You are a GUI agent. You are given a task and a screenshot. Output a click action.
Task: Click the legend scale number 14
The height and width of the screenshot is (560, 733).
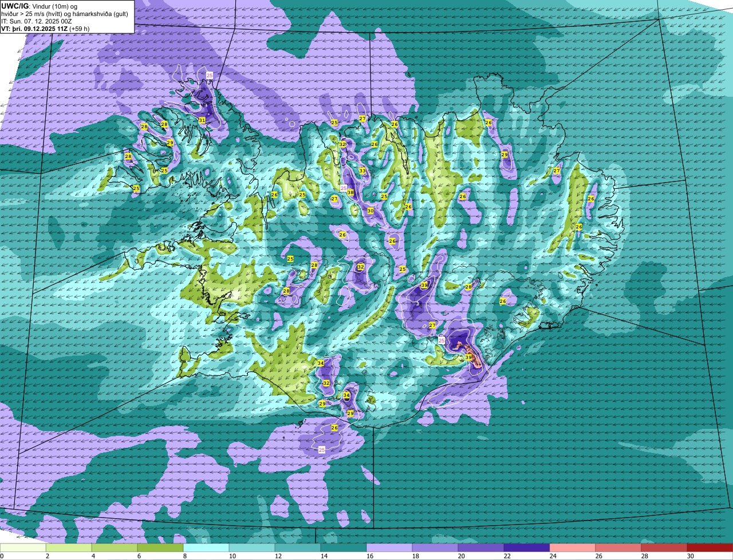[323, 556]
